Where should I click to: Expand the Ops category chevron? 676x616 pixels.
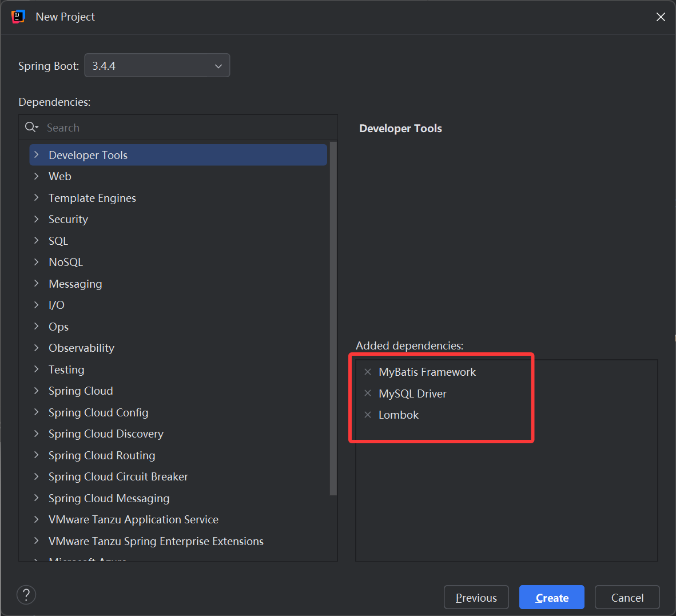pos(37,327)
